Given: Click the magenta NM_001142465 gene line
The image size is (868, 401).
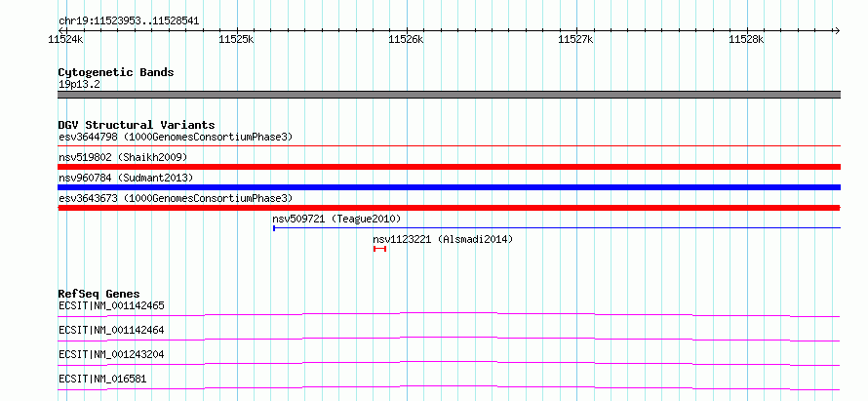Looking at the screenshot, I should (449, 314).
